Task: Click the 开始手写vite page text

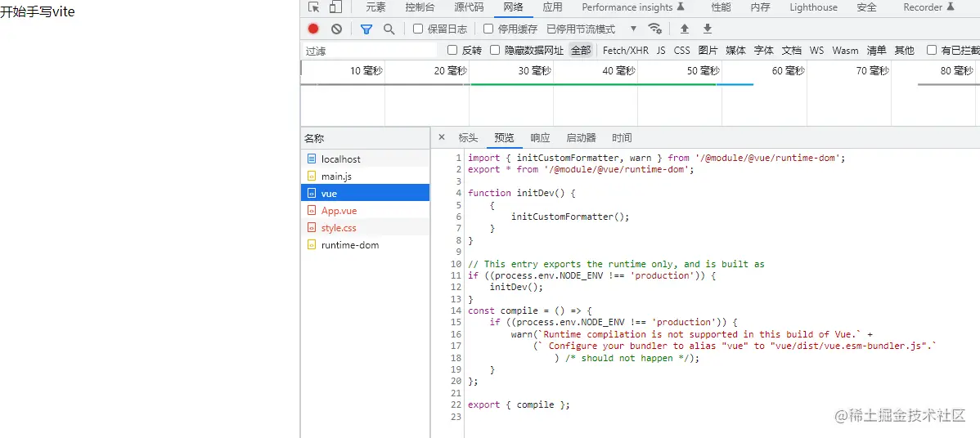Action: pos(38,12)
